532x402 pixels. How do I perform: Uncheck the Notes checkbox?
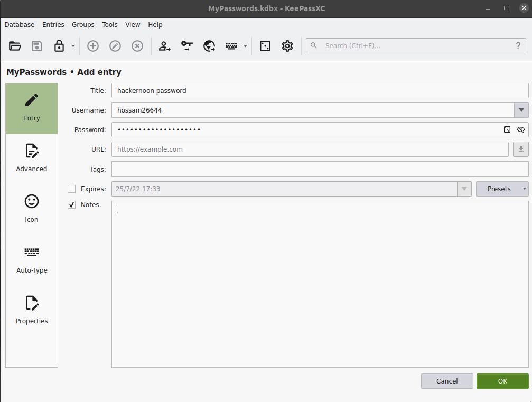point(72,205)
